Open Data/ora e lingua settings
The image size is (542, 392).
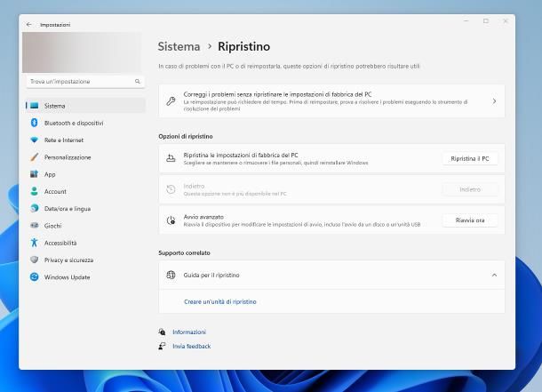pos(85,208)
